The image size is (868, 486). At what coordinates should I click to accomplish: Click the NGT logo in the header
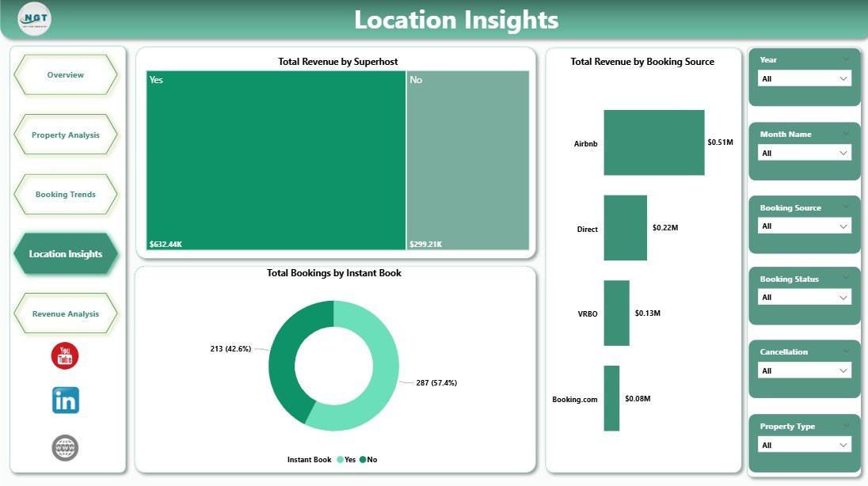(34, 20)
